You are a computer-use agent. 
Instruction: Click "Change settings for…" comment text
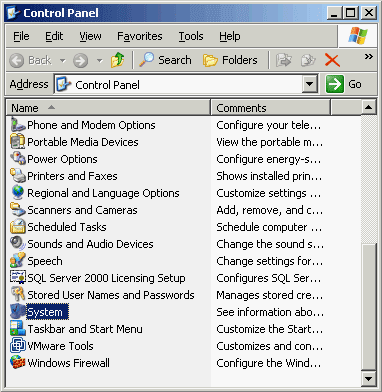[x=269, y=261]
